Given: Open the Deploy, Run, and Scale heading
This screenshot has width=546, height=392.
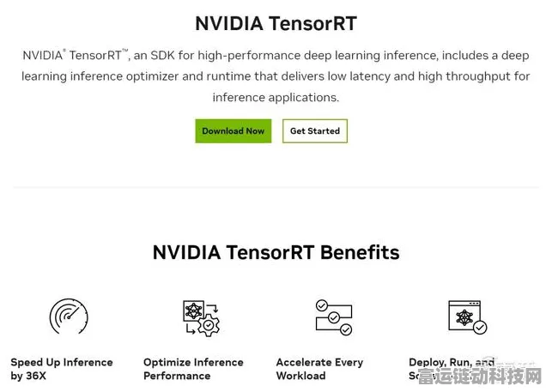Looking at the screenshot, I should pyautogui.click(x=452, y=369).
